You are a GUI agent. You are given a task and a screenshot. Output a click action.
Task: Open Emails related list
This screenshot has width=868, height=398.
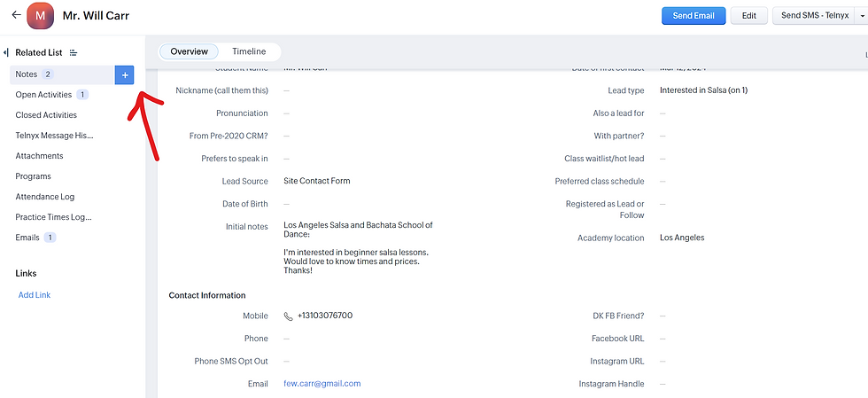[27, 238]
